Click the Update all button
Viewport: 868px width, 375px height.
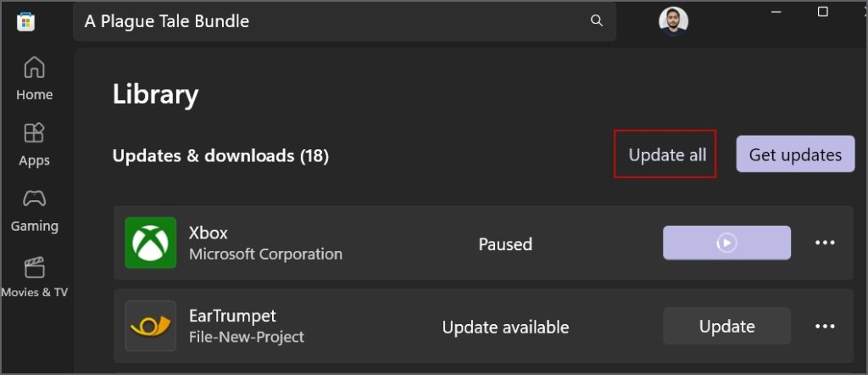[x=666, y=154]
